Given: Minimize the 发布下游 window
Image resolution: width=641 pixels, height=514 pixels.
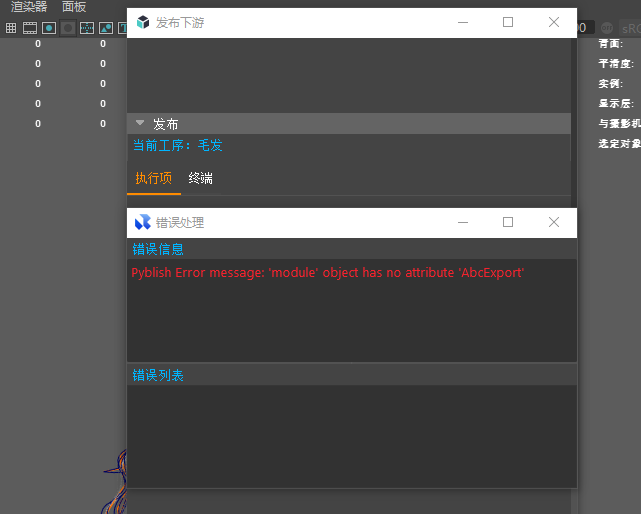Looking at the screenshot, I should 462,22.
